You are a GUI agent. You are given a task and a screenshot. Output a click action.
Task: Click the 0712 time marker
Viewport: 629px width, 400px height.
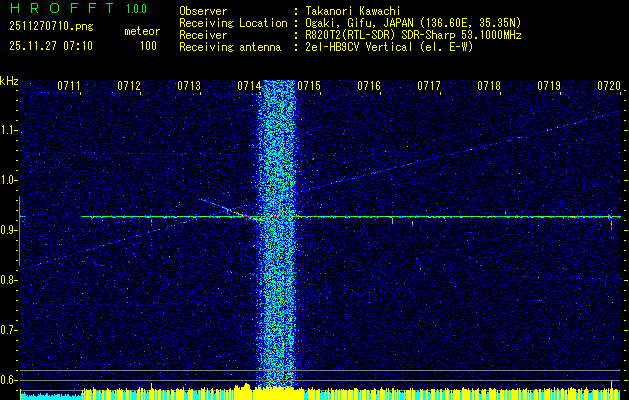129,85
